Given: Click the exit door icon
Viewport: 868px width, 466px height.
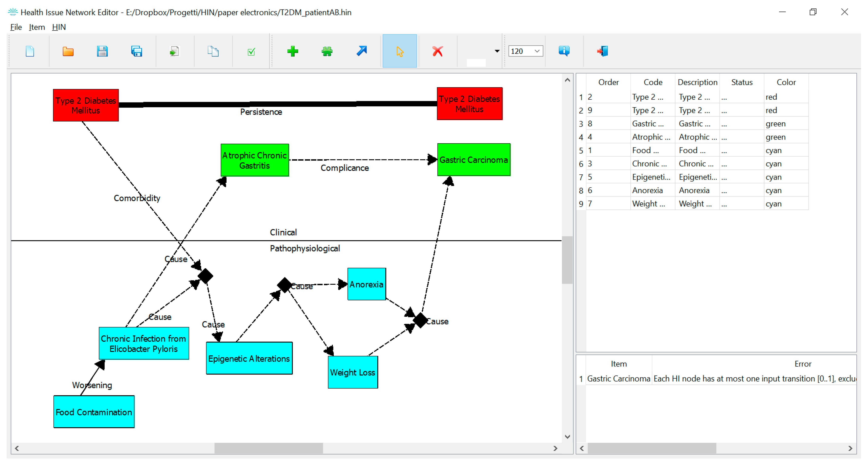Looking at the screenshot, I should click(x=602, y=52).
